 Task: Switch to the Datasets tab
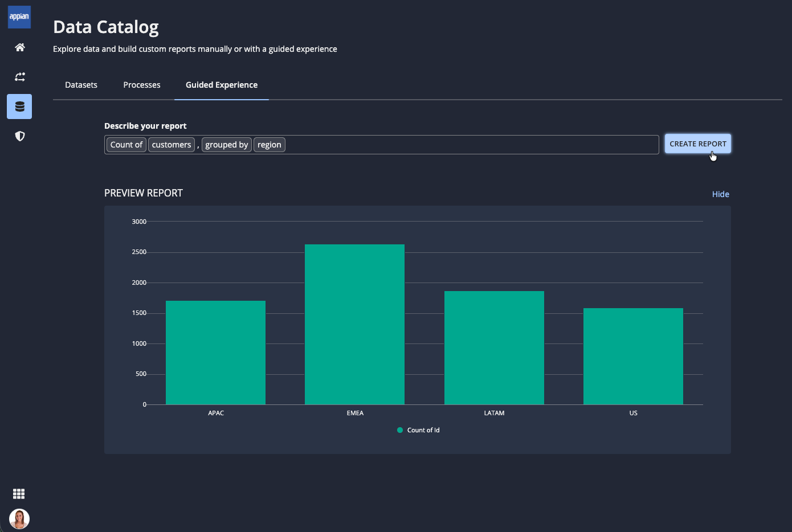[x=81, y=85]
